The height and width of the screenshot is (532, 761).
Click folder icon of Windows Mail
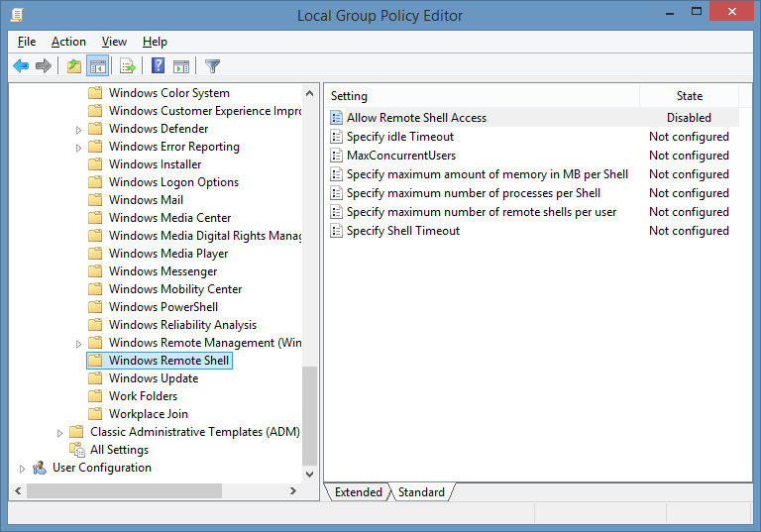coord(95,199)
